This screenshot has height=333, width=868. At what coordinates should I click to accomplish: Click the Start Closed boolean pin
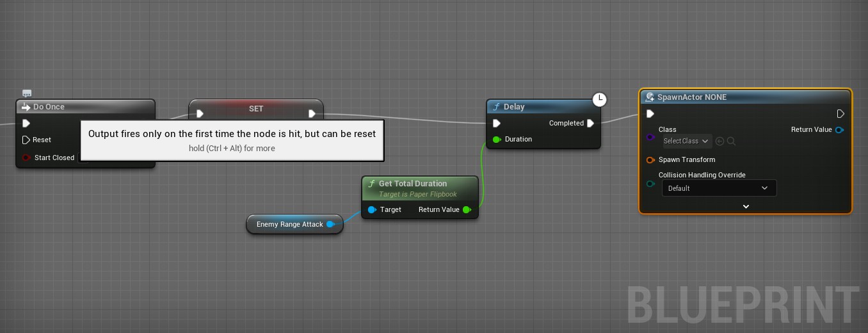[x=26, y=158]
